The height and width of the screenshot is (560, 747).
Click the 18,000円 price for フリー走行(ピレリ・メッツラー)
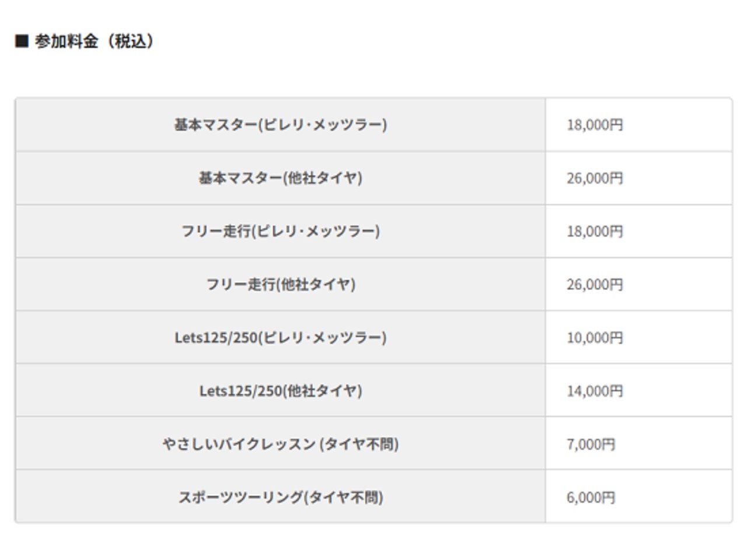tap(595, 231)
